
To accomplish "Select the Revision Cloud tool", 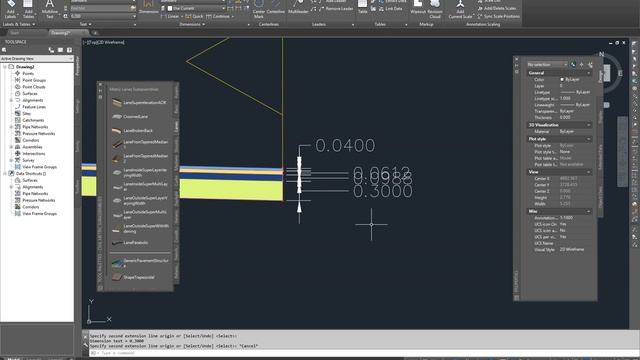I will (x=435, y=9).
